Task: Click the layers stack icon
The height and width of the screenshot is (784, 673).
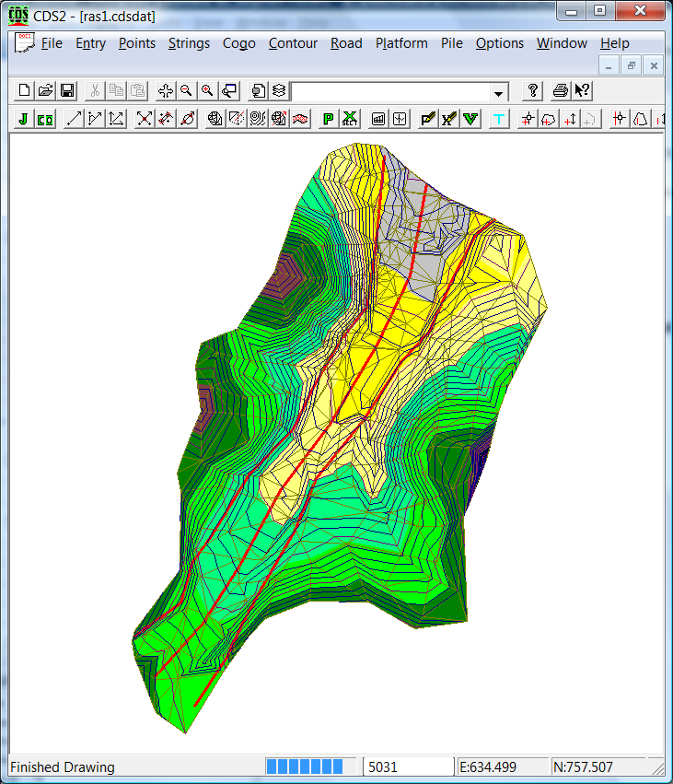Action: point(279,90)
